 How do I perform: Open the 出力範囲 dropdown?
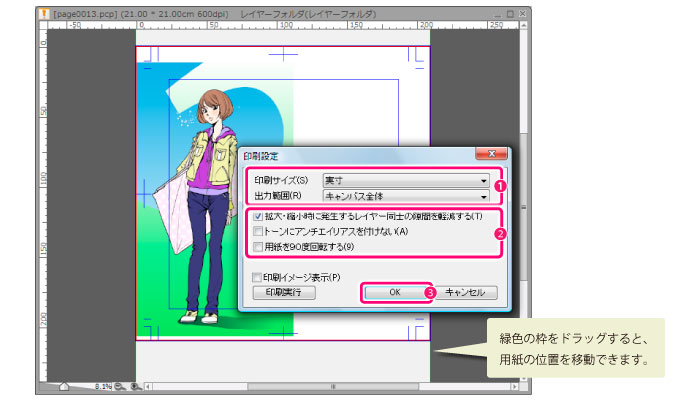click(x=406, y=196)
